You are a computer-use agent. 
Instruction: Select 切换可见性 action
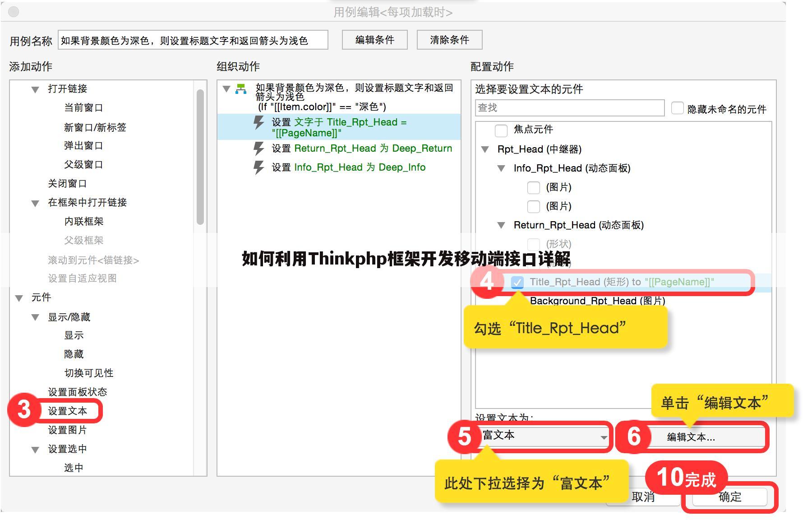tap(89, 373)
